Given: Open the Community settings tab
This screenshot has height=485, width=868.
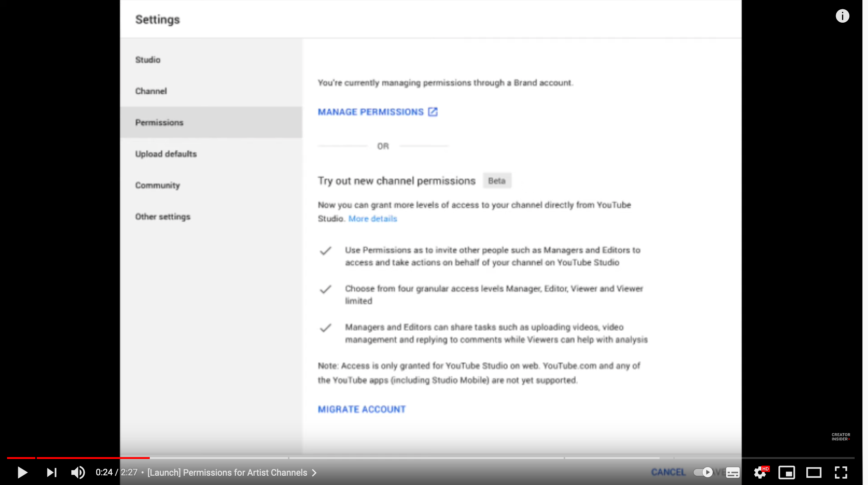Looking at the screenshot, I should click(211, 185).
